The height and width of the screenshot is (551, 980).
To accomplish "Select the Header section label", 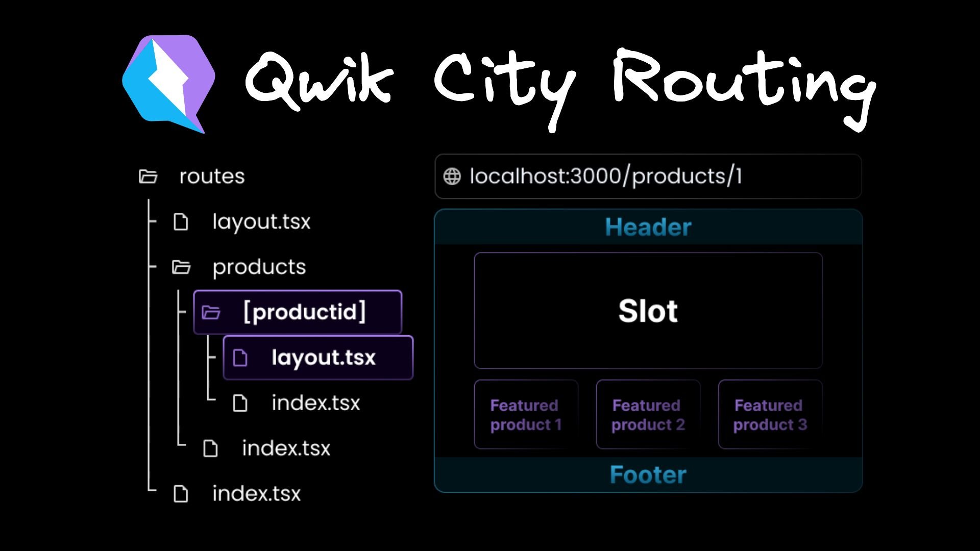I will (x=648, y=227).
